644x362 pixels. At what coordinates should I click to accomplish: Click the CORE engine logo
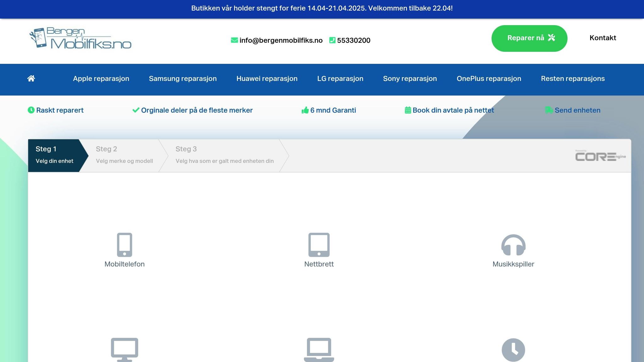point(601,156)
